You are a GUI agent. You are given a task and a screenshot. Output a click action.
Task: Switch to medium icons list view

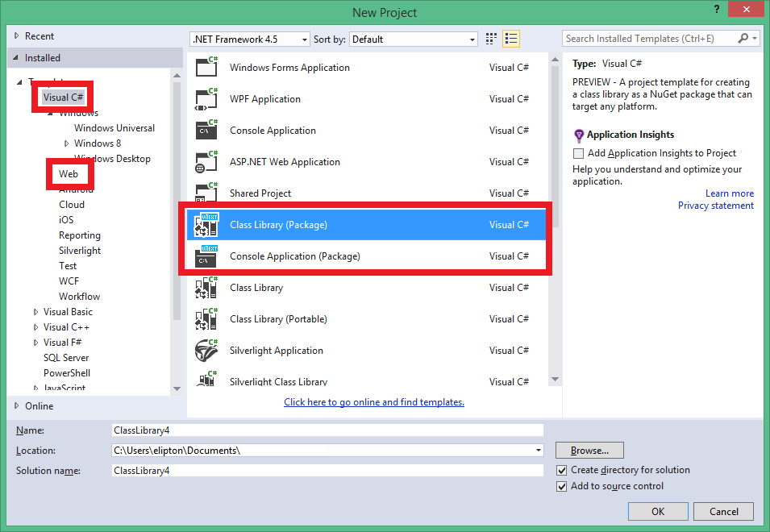(x=511, y=39)
